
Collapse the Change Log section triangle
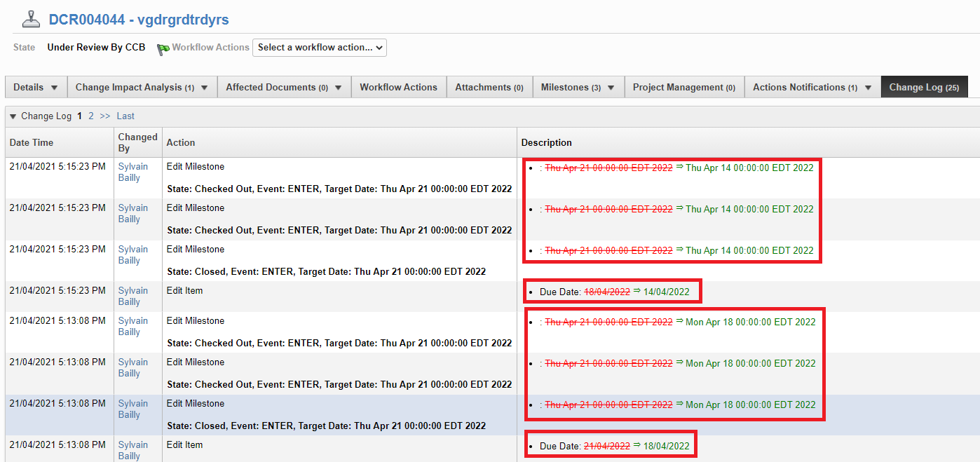[x=13, y=116]
